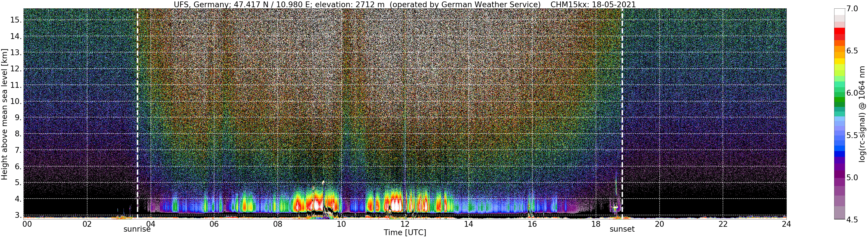Click the height tick label '8.'

coord(18,134)
